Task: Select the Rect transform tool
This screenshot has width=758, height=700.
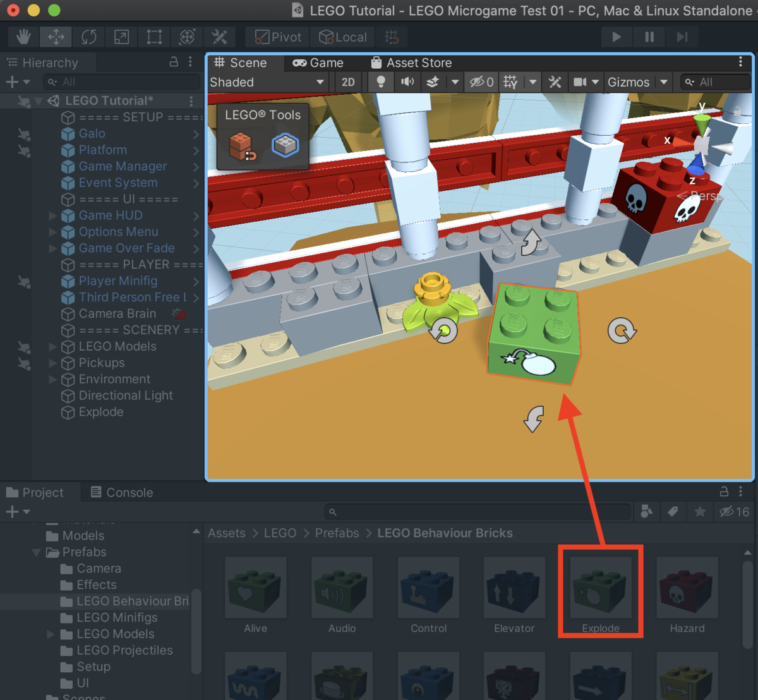Action: [x=154, y=37]
